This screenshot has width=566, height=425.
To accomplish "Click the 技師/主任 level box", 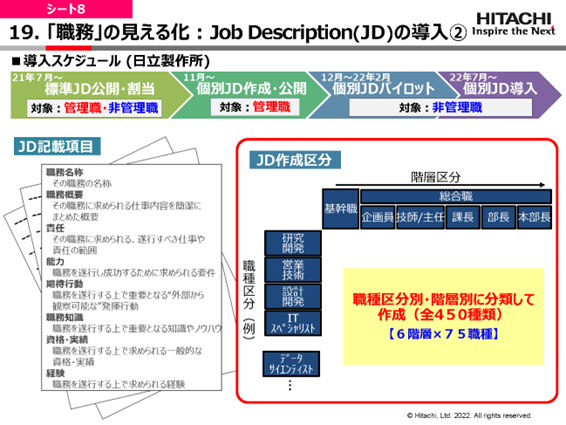I will click(420, 217).
